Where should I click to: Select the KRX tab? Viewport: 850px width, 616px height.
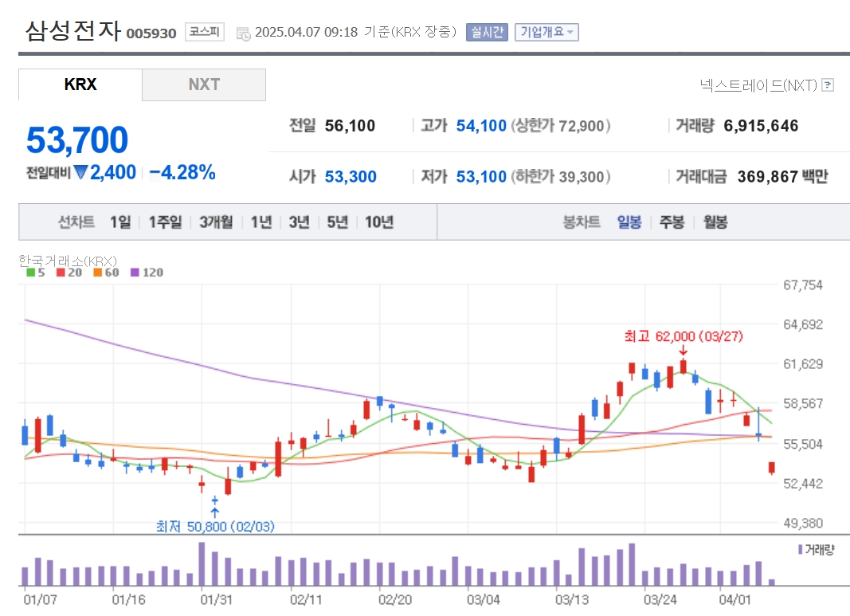80,84
